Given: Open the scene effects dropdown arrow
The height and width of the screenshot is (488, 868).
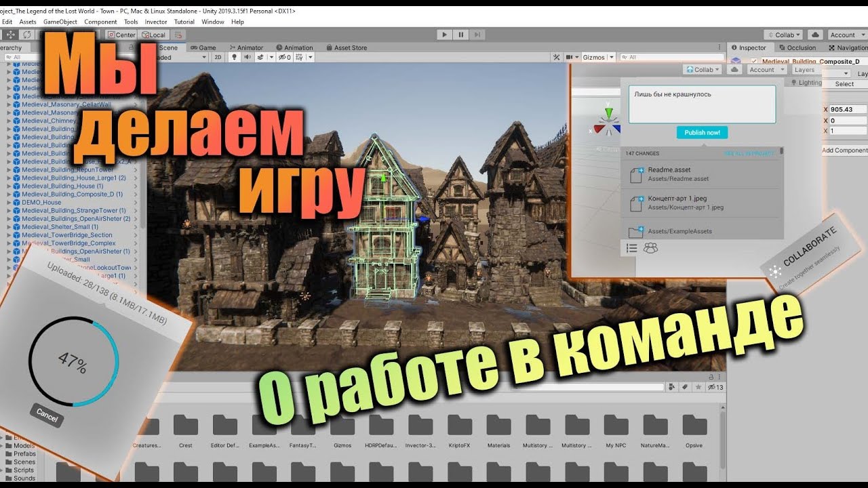Looking at the screenshot, I should [271, 58].
